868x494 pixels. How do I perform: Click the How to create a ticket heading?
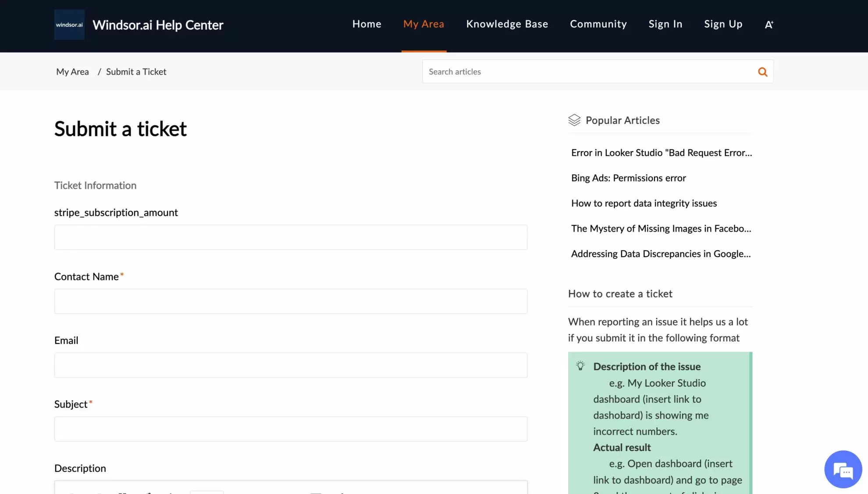pyautogui.click(x=620, y=294)
